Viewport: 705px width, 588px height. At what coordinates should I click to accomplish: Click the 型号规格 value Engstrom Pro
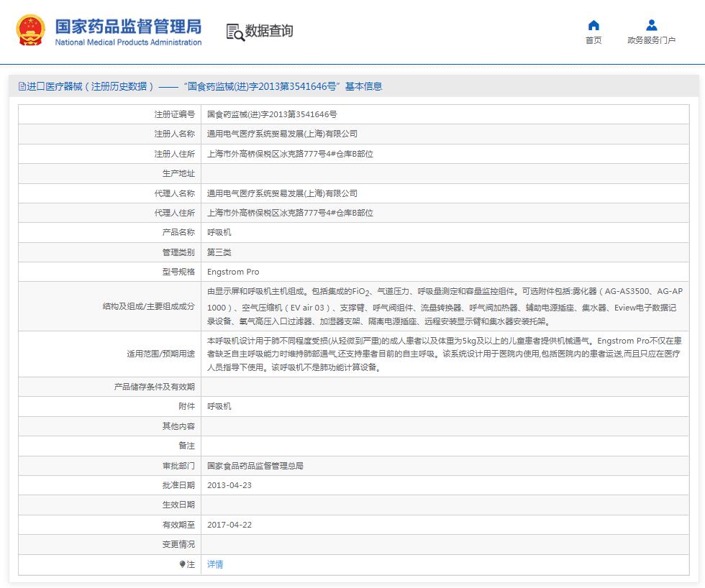point(232,272)
